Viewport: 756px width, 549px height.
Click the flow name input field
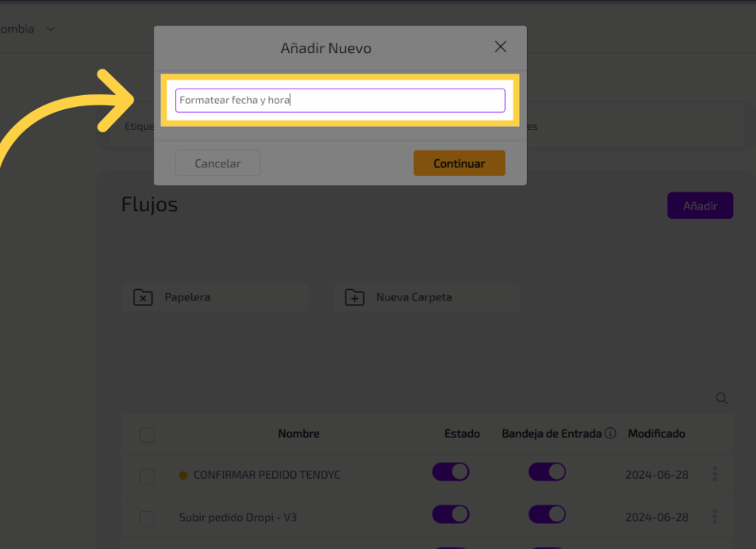pos(340,100)
